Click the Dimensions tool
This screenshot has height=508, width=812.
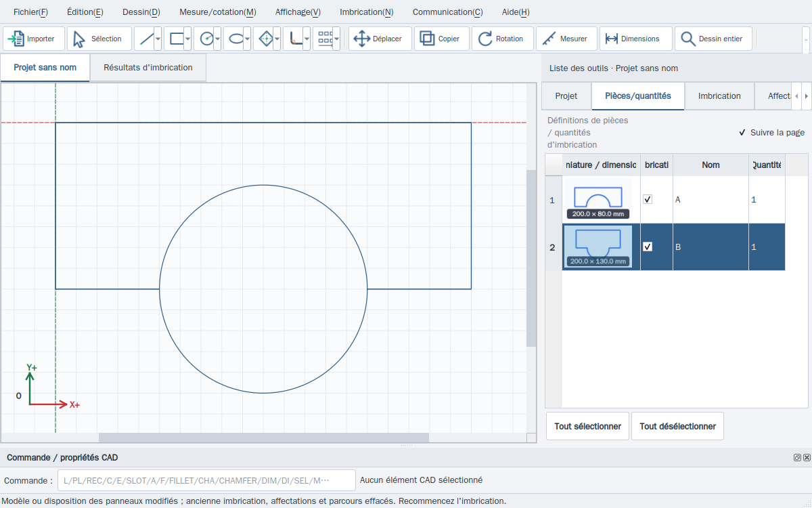tap(636, 39)
